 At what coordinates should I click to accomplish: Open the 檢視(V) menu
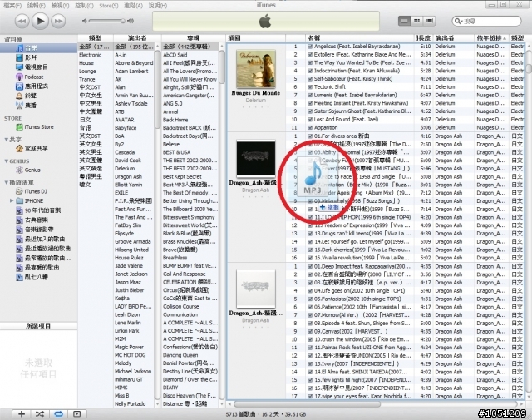tap(60, 6)
